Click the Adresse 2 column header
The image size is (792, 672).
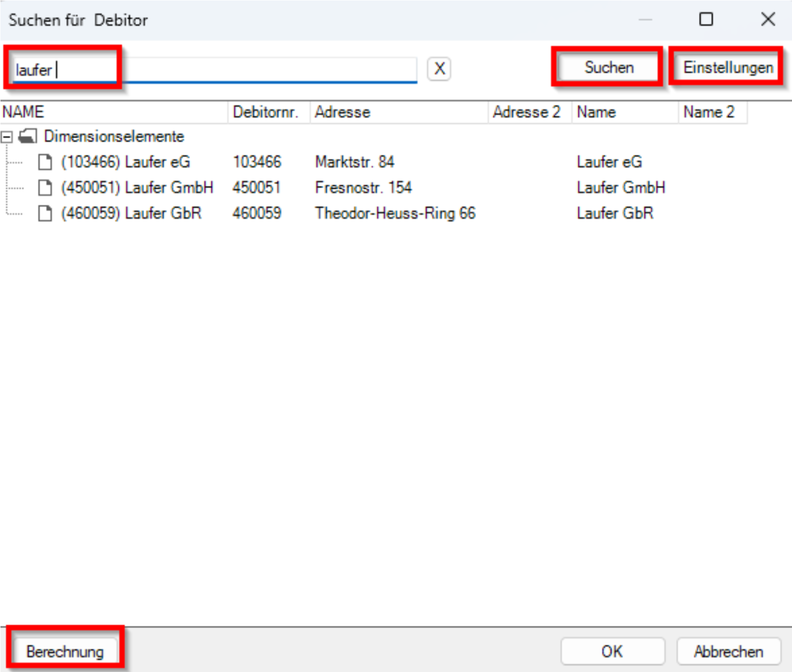coord(530,112)
